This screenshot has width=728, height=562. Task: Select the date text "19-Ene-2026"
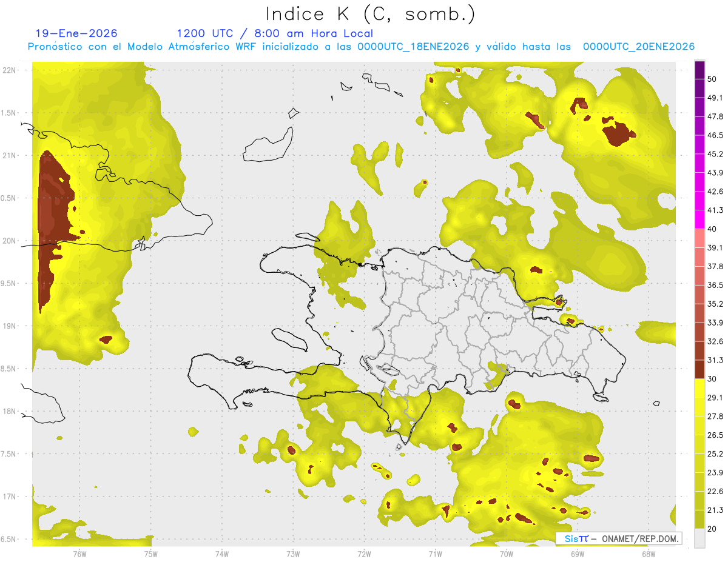[x=76, y=33]
